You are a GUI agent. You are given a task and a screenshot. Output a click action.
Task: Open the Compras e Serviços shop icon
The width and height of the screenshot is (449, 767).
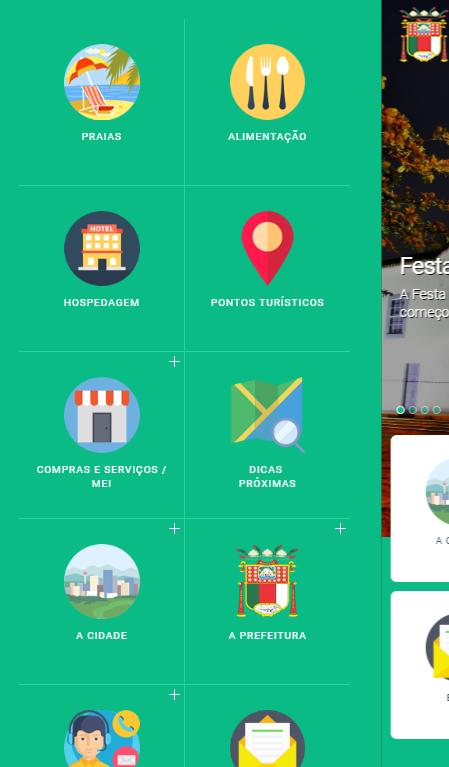click(x=102, y=415)
